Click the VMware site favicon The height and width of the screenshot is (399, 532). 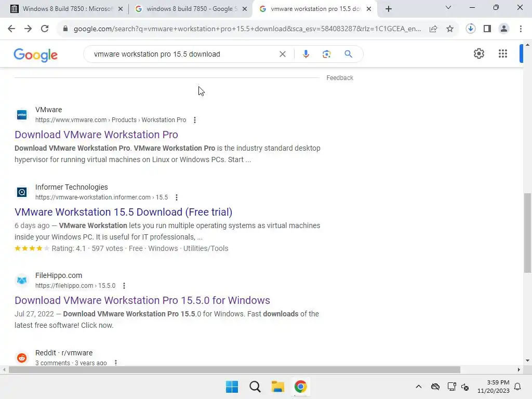click(x=22, y=115)
